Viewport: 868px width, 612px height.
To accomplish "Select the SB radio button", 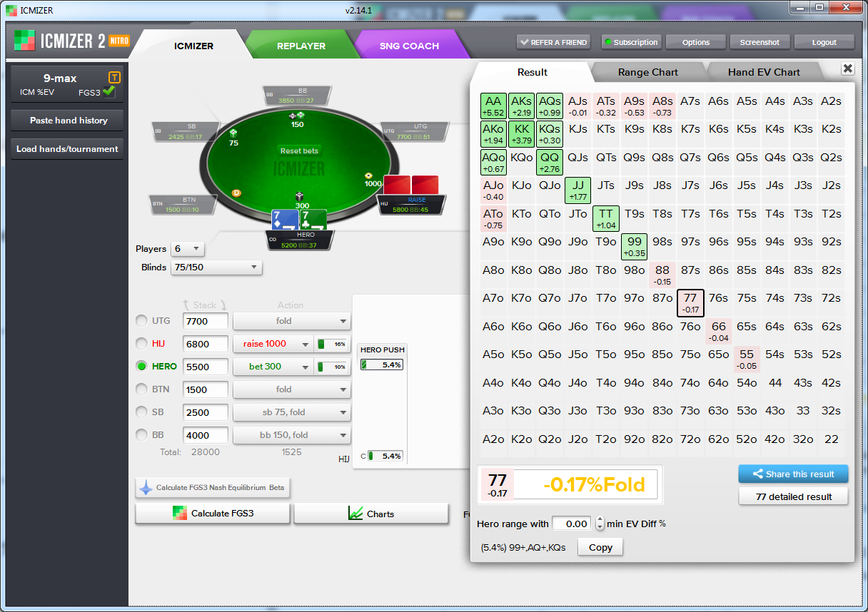I will click(141, 412).
